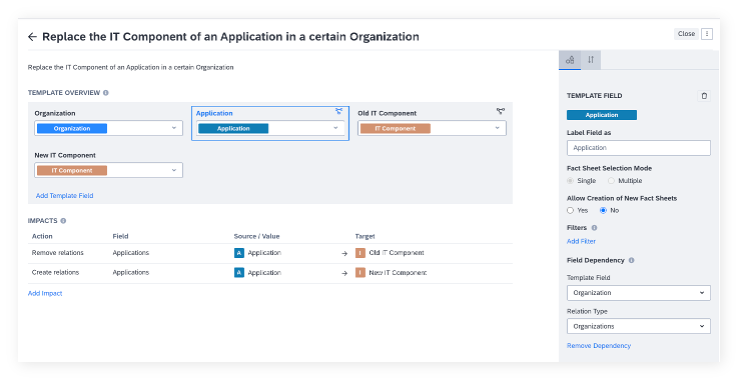Show Field Dependency info tooltip icon
The image size is (743, 385).
point(631,260)
